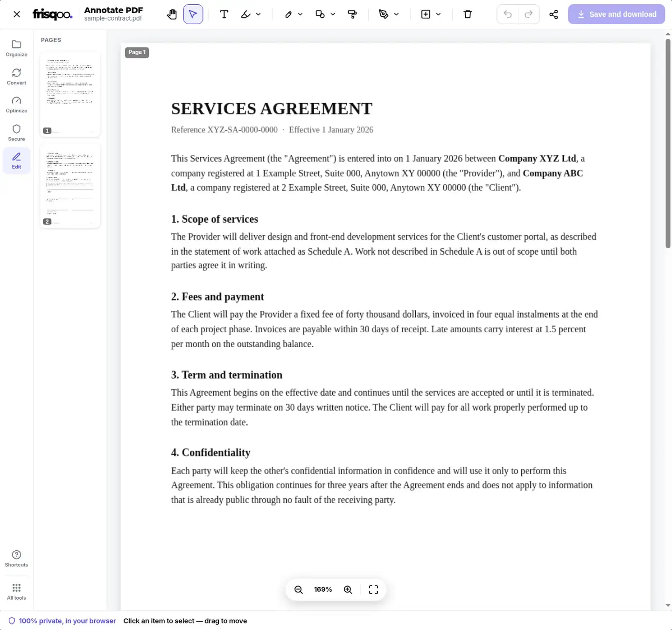Click the '1. Scope of services' heading
The width and height of the screenshot is (672, 630).
[214, 219]
